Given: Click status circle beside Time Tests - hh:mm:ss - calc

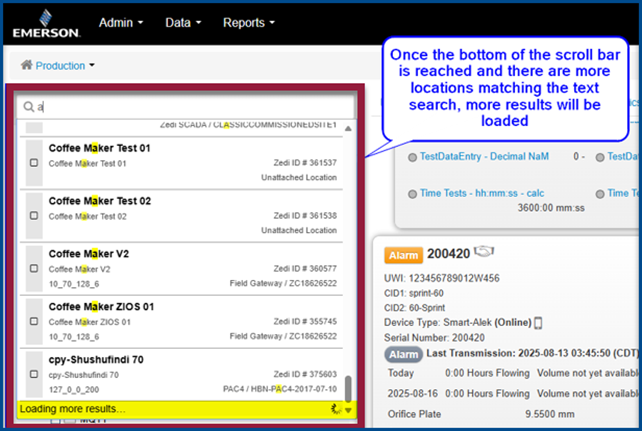Looking at the screenshot, I should 412,194.
